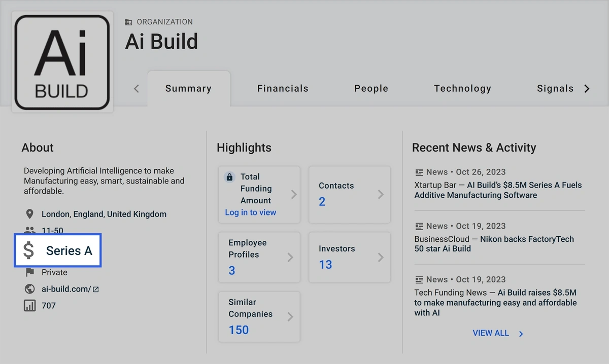
Task: Click the Highlights section heading
Action: tap(244, 148)
